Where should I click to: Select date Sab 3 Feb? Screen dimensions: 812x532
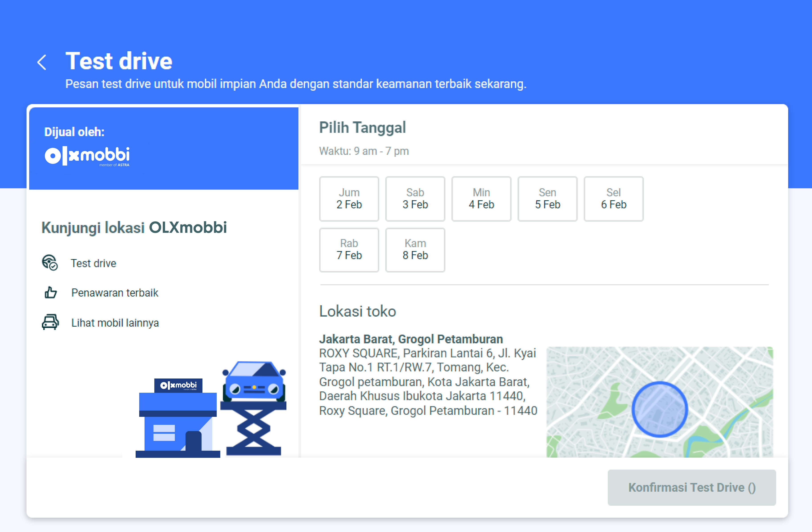coord(415,198)
